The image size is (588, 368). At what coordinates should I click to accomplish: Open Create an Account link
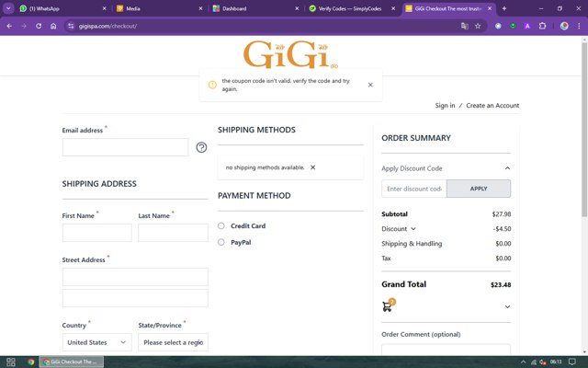click(x=492, y=106)
